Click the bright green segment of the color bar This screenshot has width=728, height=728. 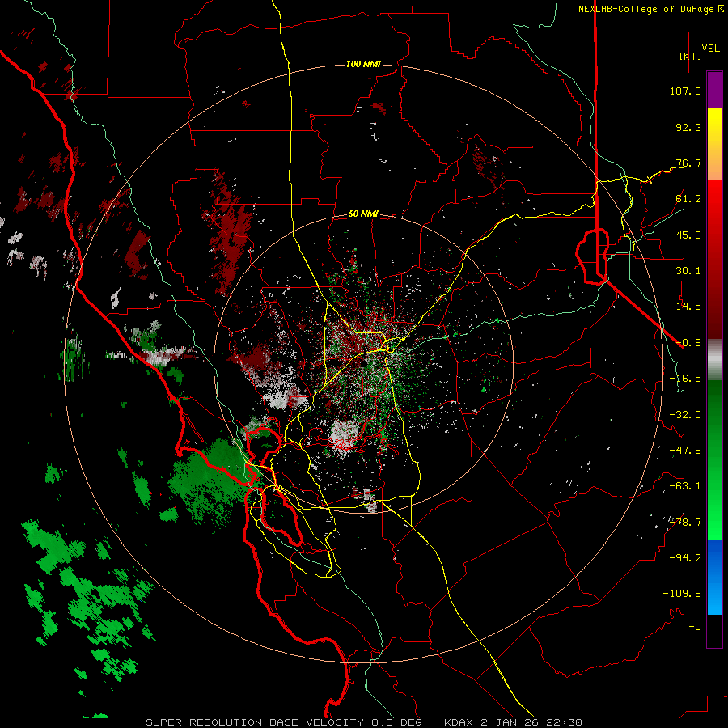[x=714, y=459]
